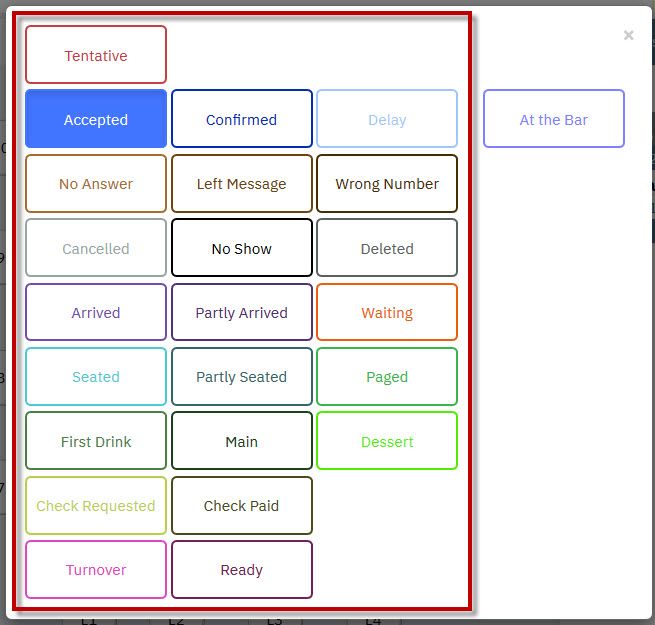This screenshot has height=625, width=655.
Task: Choose Partly Arrived status
Action: coord(241,312)
